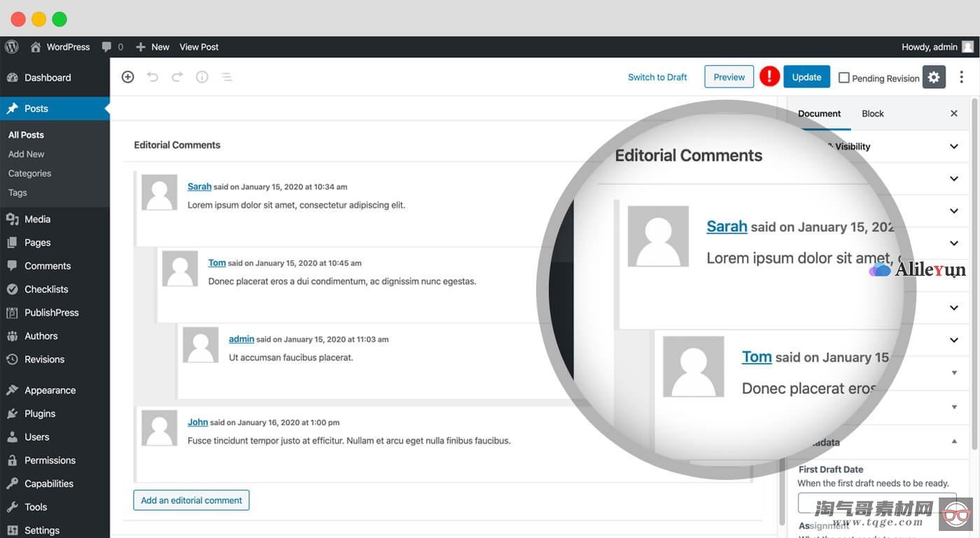The image size is (980, 538).
Task: Switch to the Document tab
Action: [819, 113]
